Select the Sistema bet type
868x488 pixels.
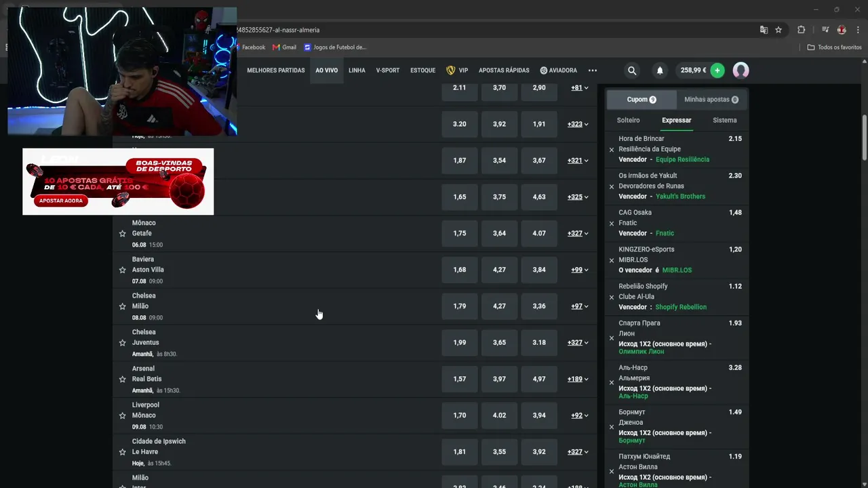coord(725,120)
